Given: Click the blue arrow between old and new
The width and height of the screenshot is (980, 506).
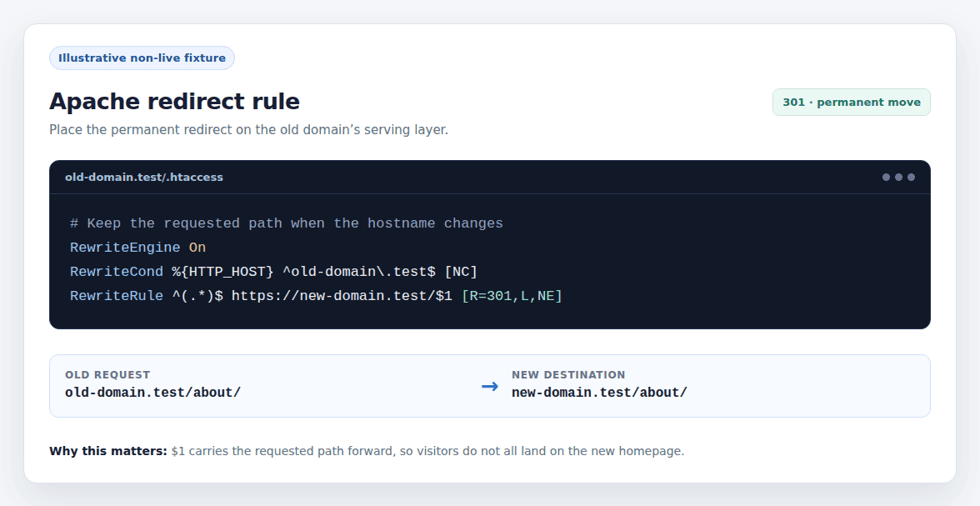Looking at the screenshot, I should click(490, 387).
